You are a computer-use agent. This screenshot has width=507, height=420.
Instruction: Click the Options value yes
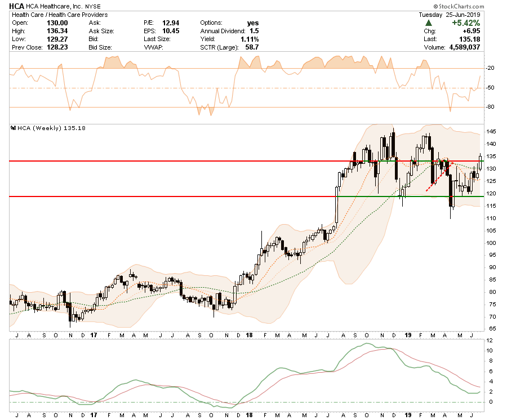tap(253, 23)
